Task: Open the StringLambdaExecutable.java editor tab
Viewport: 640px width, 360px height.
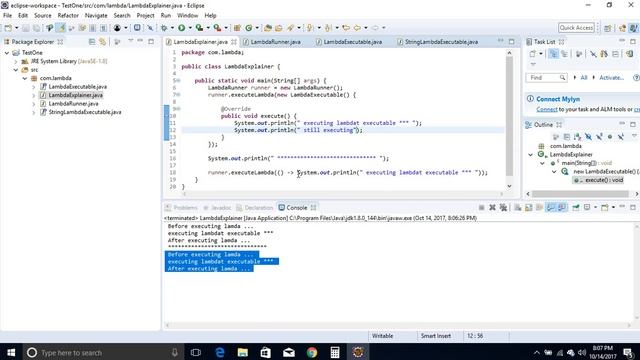Action: tap(441, 42)
